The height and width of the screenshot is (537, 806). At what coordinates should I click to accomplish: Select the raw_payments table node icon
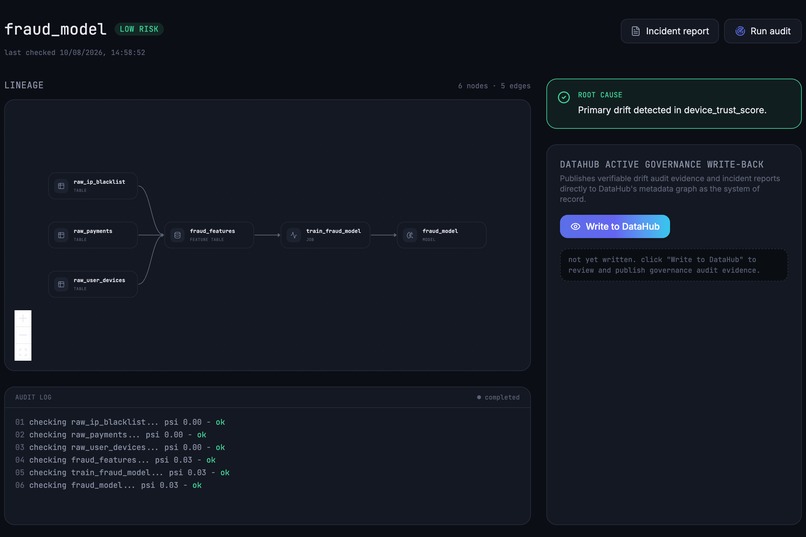[x=61, y=235]
